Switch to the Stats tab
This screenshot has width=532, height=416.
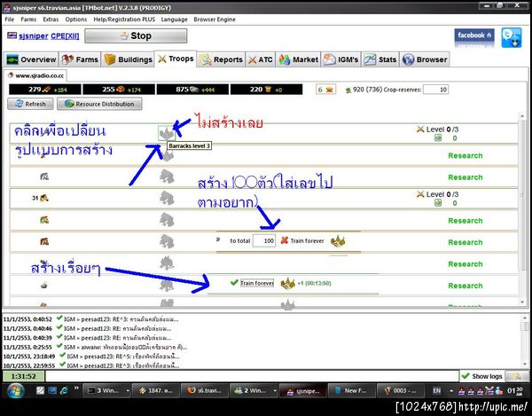[380, 59]
